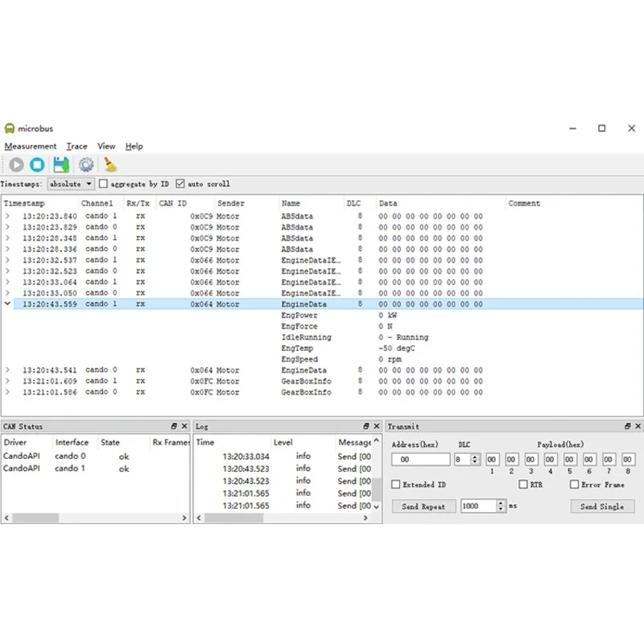Open the Timestamps absolute dropdown
Viewport: 644px width, 644px height.
point(71,184)
